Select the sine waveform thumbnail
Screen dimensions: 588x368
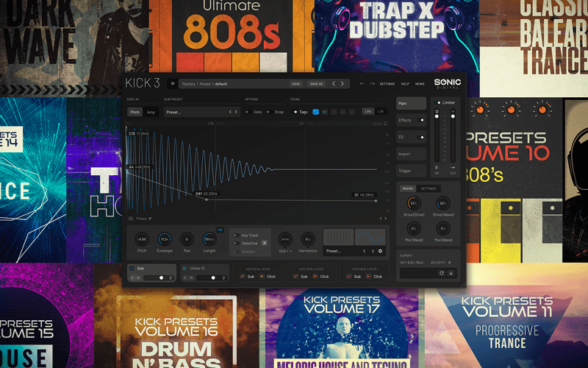(x=370, y=237)
